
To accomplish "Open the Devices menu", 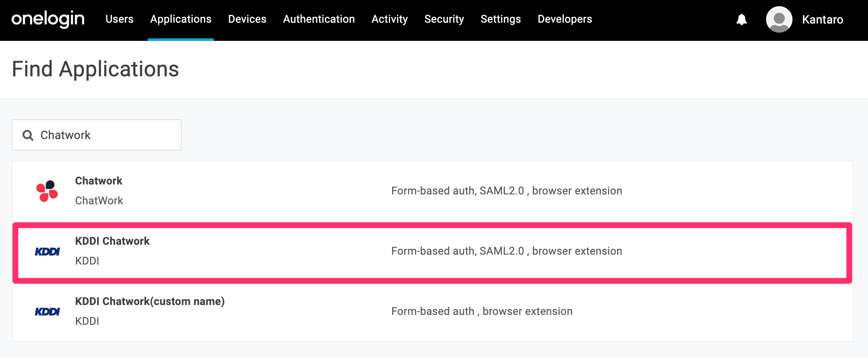I will tap(247, 19).
